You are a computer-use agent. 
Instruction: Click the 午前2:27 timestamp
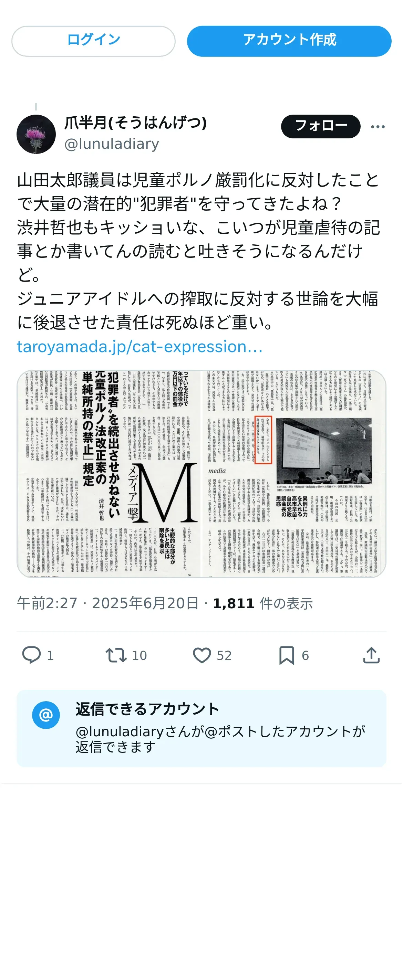47,603
